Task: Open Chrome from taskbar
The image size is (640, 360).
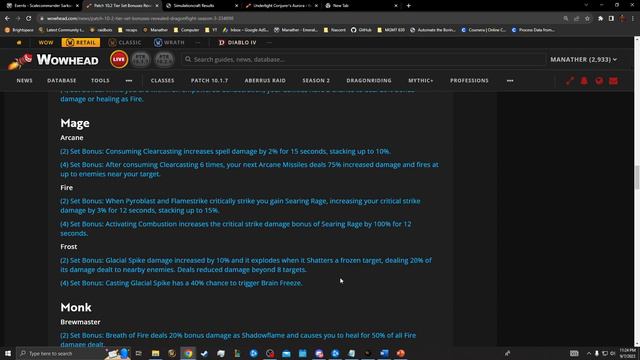Action: click(x=188, y=353)
